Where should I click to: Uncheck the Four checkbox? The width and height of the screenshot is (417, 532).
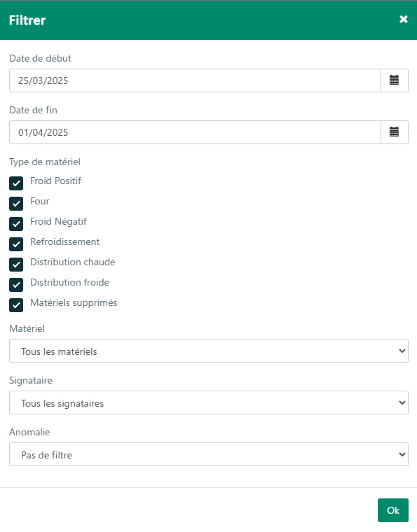tap(16, 204)
